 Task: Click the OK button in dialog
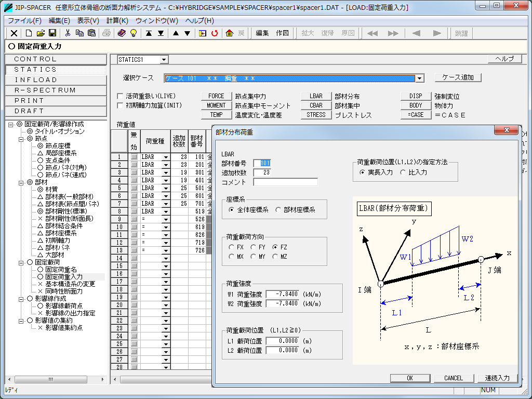click(410, 378)
